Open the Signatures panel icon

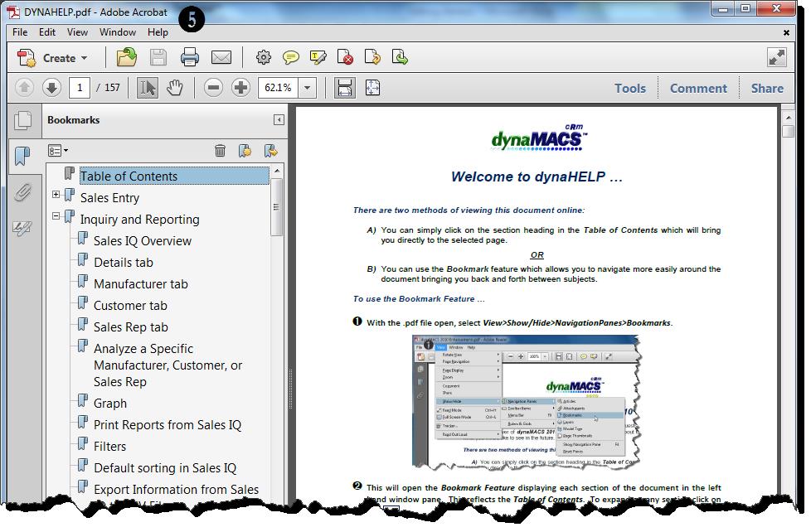22,228
